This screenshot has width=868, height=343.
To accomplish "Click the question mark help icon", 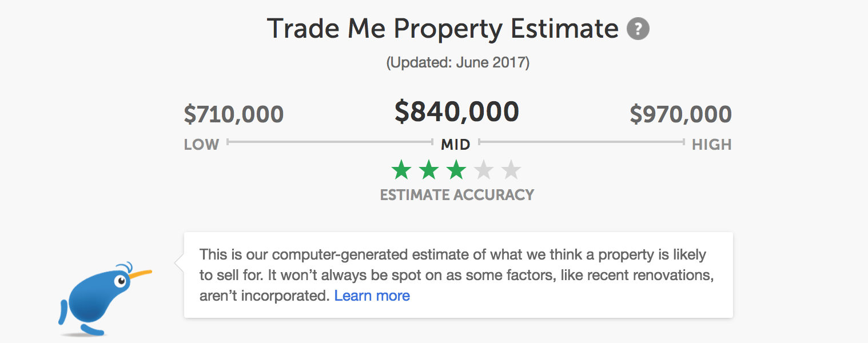I will tap(638, 29).
